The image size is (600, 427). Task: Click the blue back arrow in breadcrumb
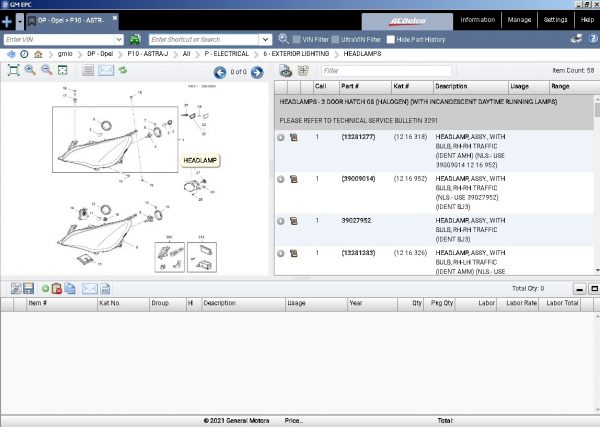(11, 54)
